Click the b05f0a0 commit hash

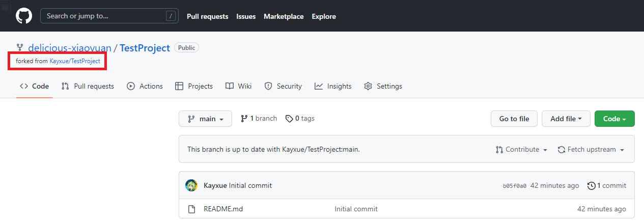pyautogui.click(x=514, y=186)
